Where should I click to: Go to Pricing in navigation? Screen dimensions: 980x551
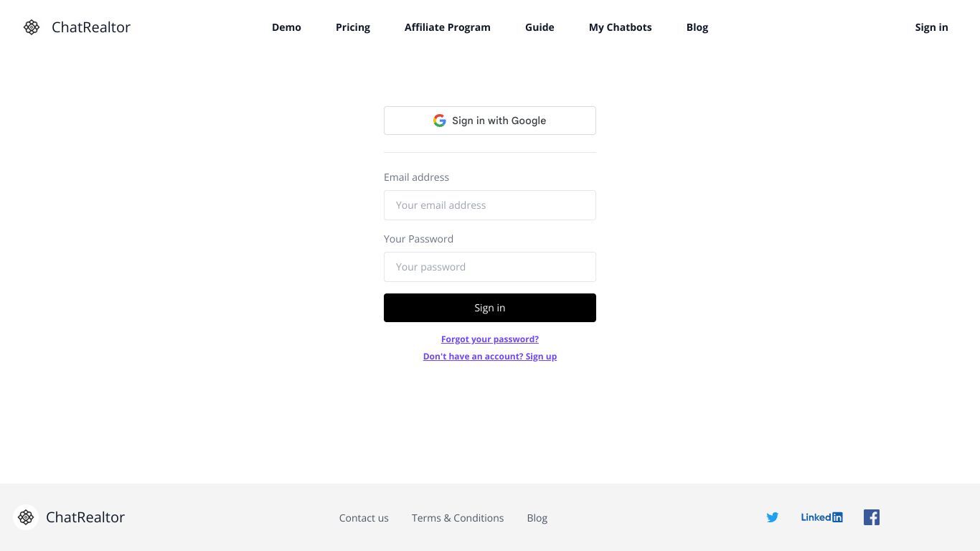pos(353,27)
